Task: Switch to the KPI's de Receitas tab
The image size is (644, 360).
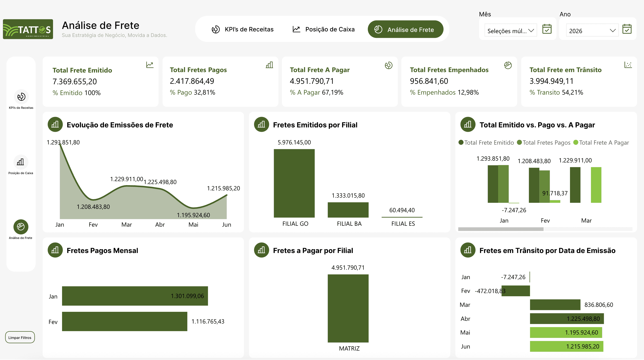Action: click(243, 29)
